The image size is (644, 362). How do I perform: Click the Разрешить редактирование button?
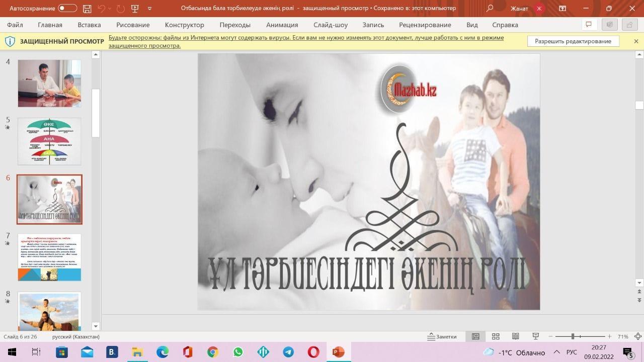click(573, 41)
